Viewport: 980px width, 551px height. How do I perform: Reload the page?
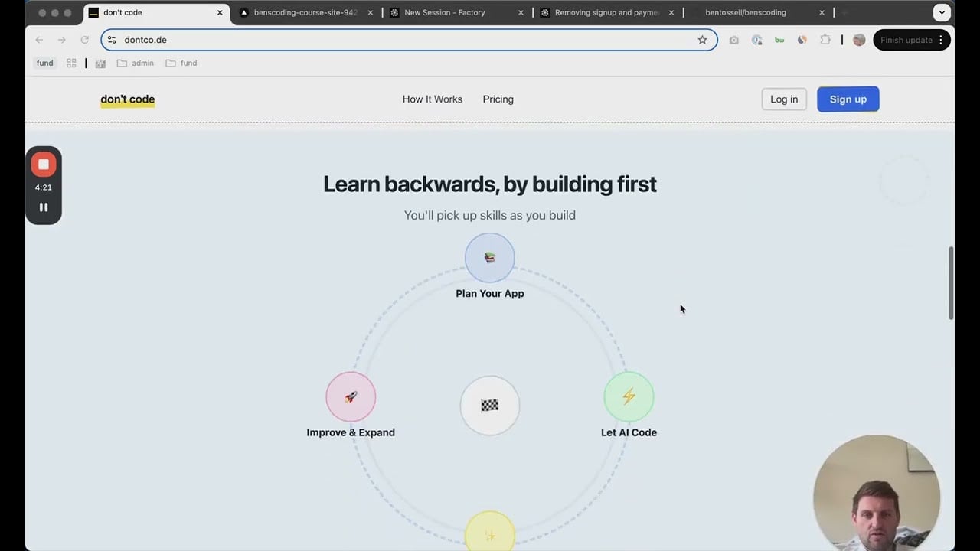click(x=84, y=40)
